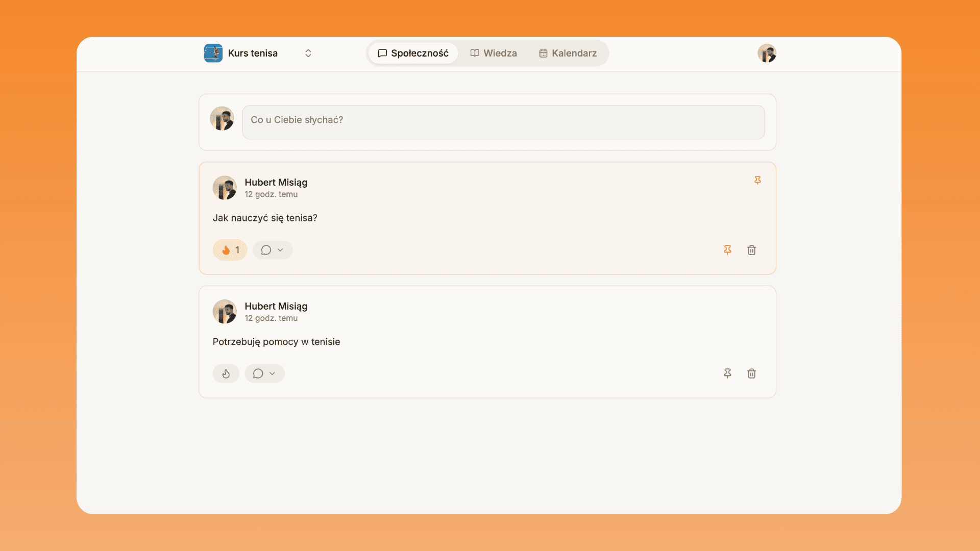The height and width of the screenshot is (551, 980).
Task: Click the speech bubble icon next to Społeczność
Action: point(382,53)
